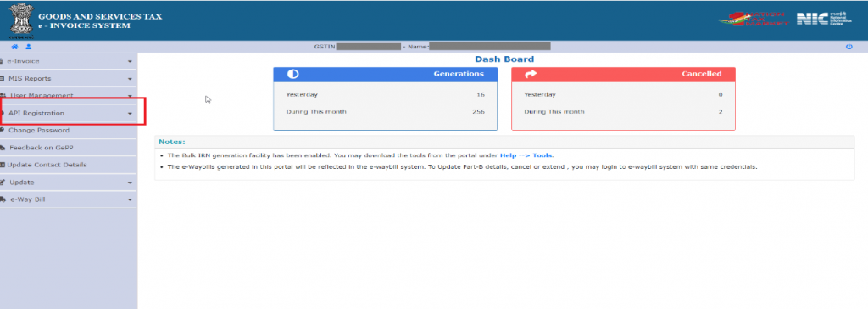Click the NIC logo
The height and width of the screenshot is (309, 868).
click(x=816, y=20)
